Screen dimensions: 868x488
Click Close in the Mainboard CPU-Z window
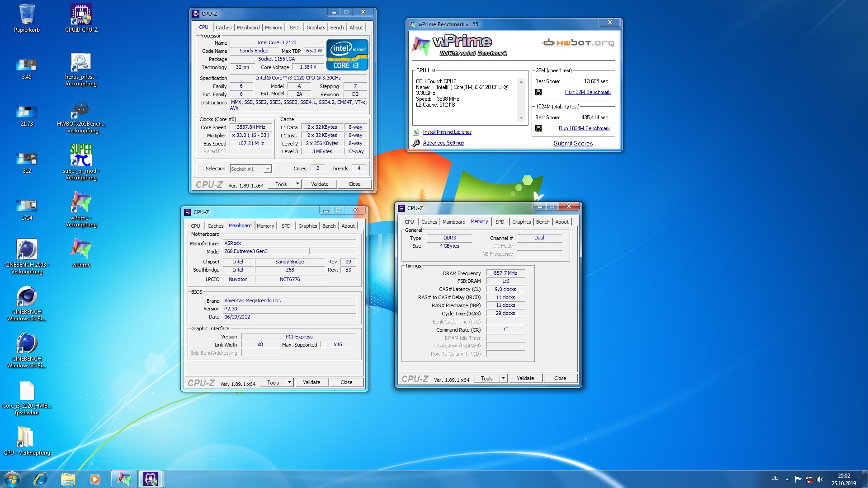click(346, 382)
